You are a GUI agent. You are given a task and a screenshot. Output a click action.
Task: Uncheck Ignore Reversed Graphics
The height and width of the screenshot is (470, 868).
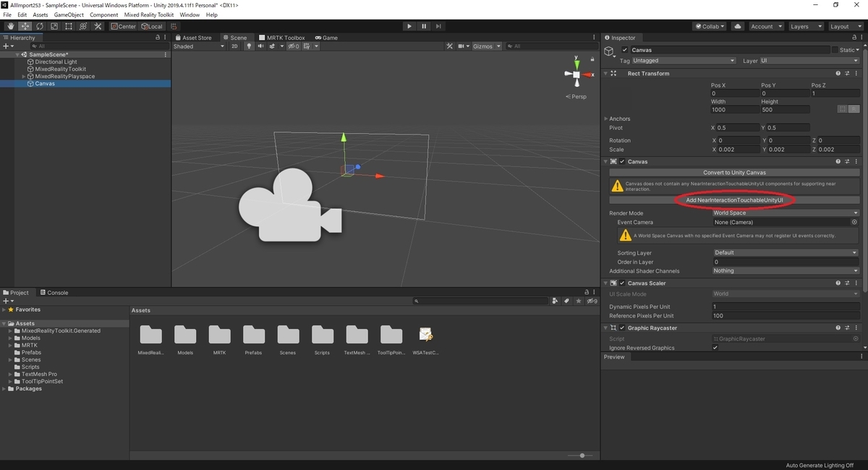(x=715, y=348)
